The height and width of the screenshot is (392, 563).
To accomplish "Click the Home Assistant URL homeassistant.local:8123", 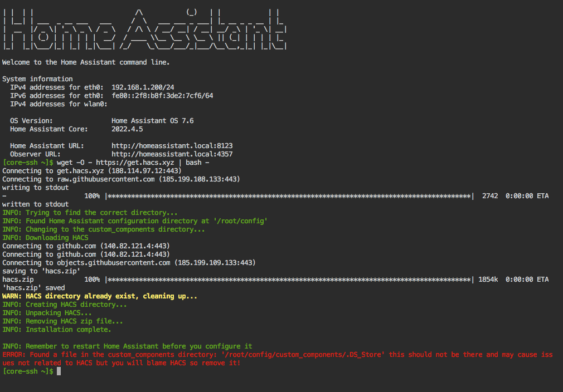I will [x=172, y=146].
